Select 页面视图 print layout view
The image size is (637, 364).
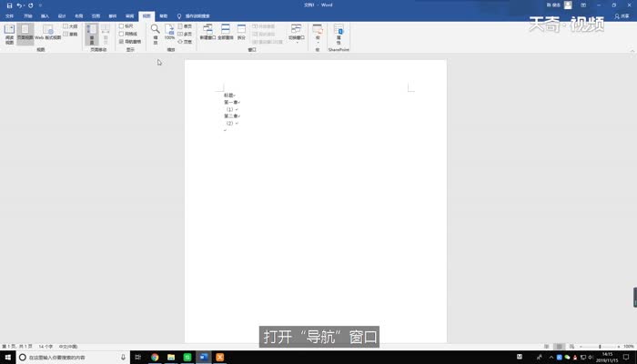(25, 35)
